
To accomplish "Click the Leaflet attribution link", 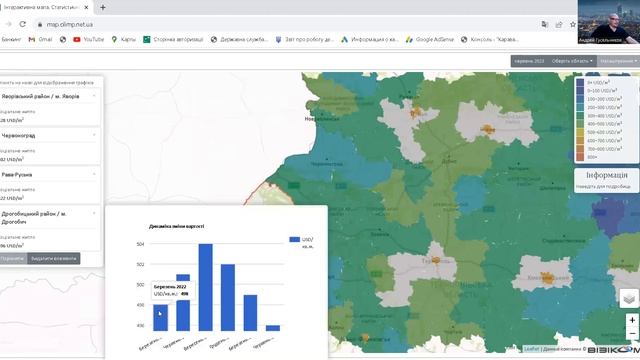I will click(531, 349).
